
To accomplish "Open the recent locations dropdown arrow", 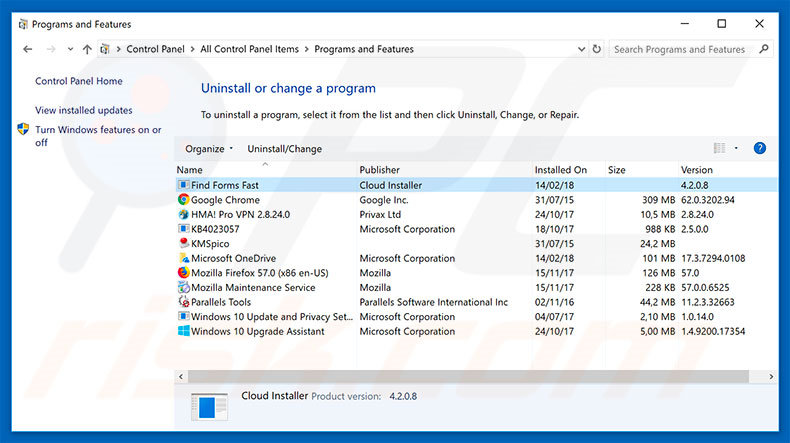I will [x=70, y=49].
